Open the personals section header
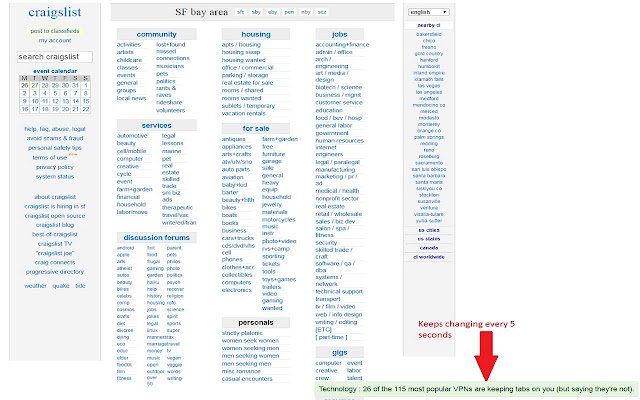This screenshot has width=640, height=400. (256, 322)
